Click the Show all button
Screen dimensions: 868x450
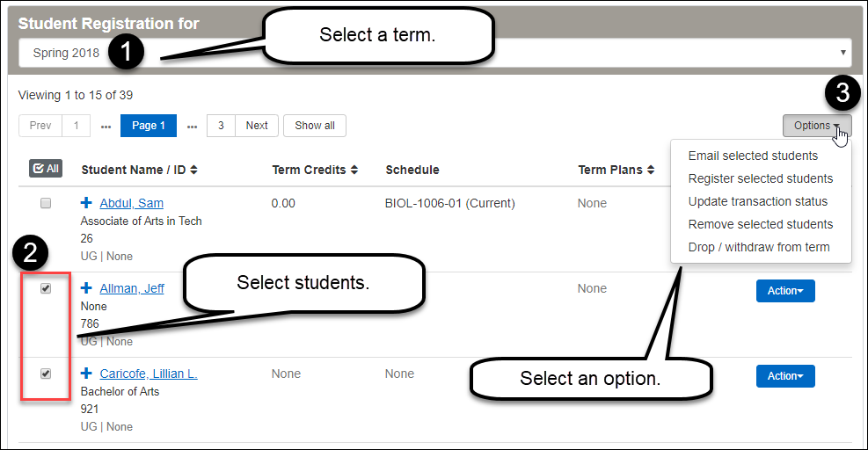[315, 126]
